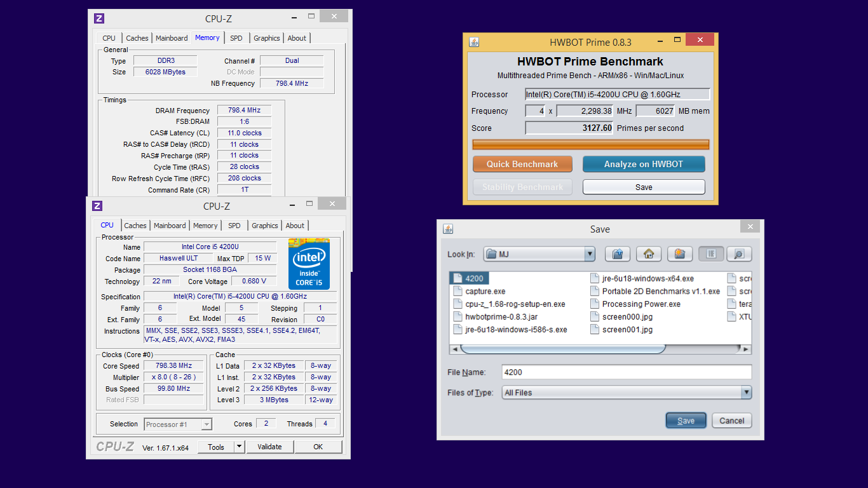Click the folder icon in the Look In box
Viewport: 868px width, 488px height.
[491, 254]
